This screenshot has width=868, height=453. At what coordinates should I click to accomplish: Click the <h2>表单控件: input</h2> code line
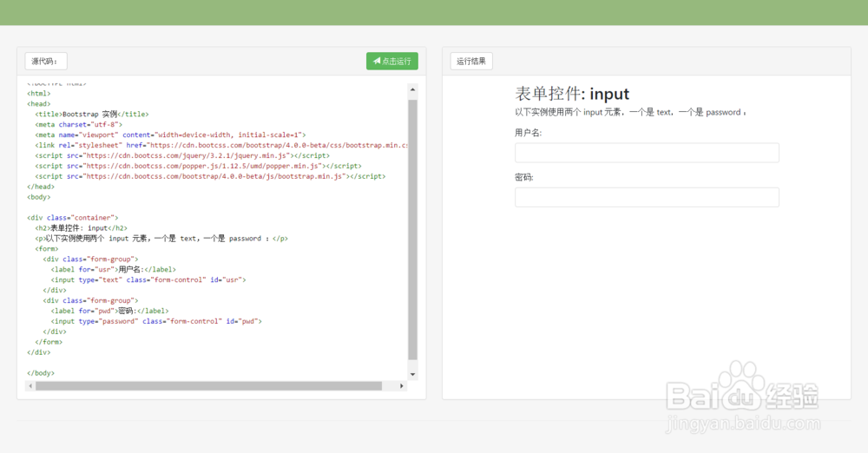point(81,228)
